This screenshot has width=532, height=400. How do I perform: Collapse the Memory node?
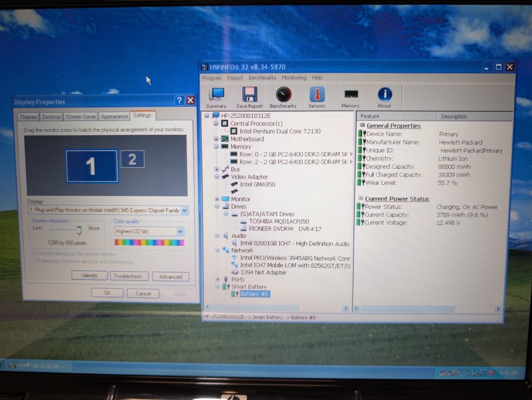point(216,147)
